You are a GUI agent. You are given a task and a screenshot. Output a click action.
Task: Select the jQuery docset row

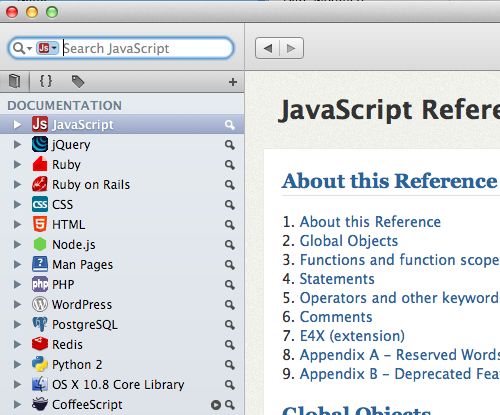(x=122, y=145)
